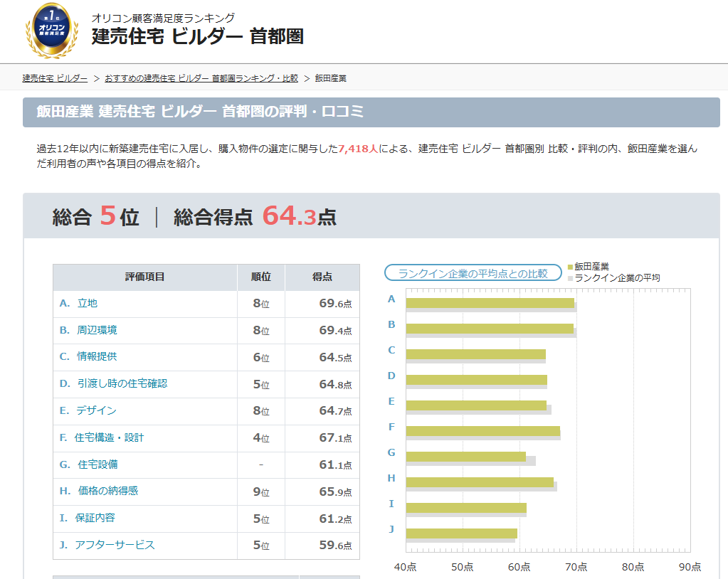The height and width of the screenshot is (579, 728).
Task: Click the 69.6点 score for 立地
Action: click(335, 304)
